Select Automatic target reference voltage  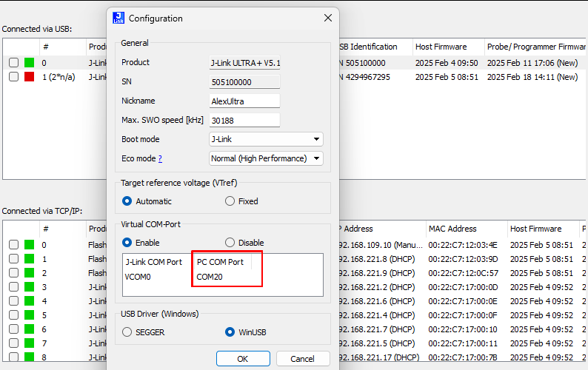point(147,201)
